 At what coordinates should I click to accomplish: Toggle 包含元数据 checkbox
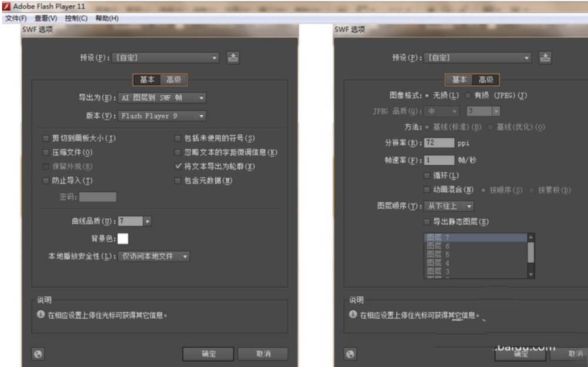point(178,181)
